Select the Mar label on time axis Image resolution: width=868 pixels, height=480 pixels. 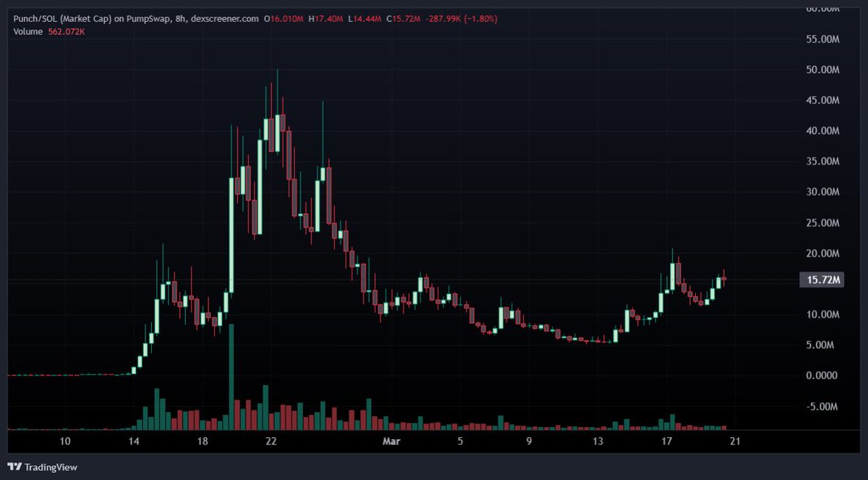pyautogui.click(x=391, y=442)
